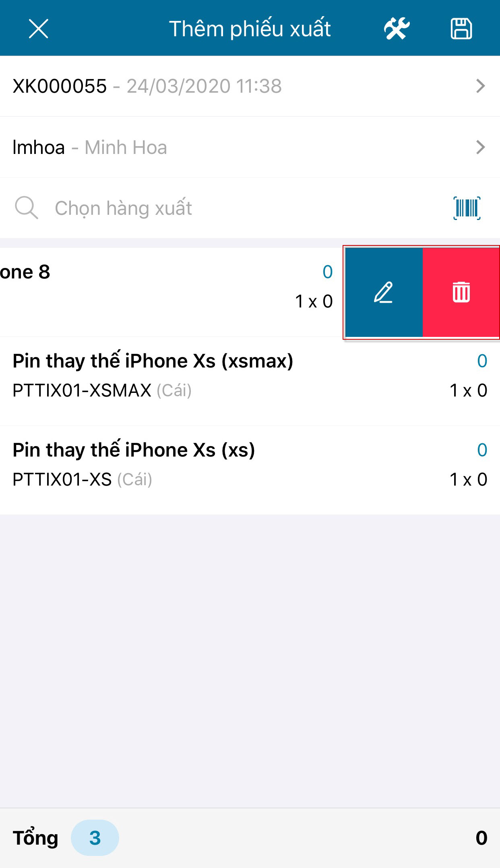
Task: Expand the lmhoa Minh Hoa chevron
Action: (x=480, y=147)
